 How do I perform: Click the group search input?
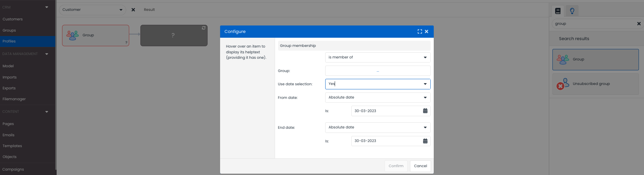[x=594, y=24]
